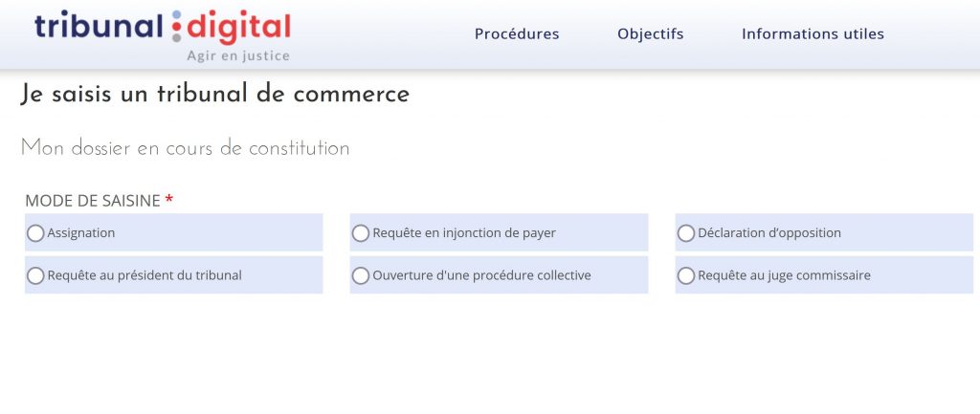This screenshot has width=980, height=414.
Task: Choose the 'Requête au juge commissaire' radio
Action: [x=686, y=275]
